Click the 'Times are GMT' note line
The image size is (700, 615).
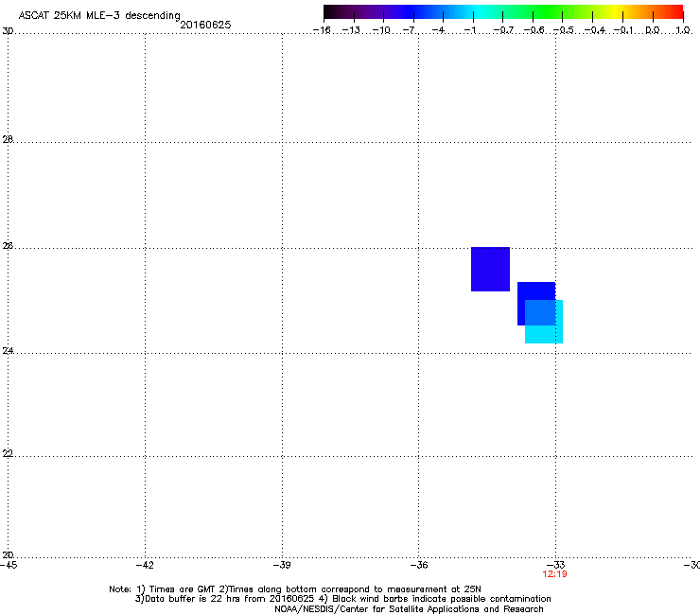(295, 589)
